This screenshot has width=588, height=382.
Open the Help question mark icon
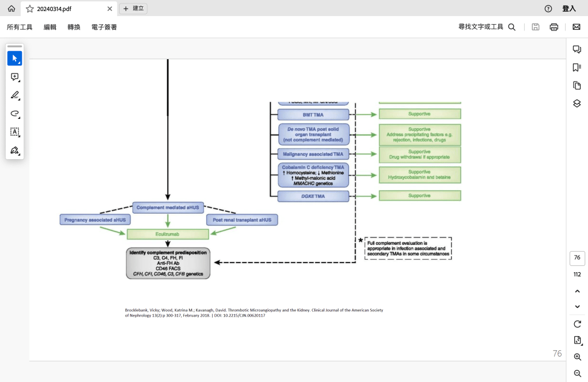point(548,9)
